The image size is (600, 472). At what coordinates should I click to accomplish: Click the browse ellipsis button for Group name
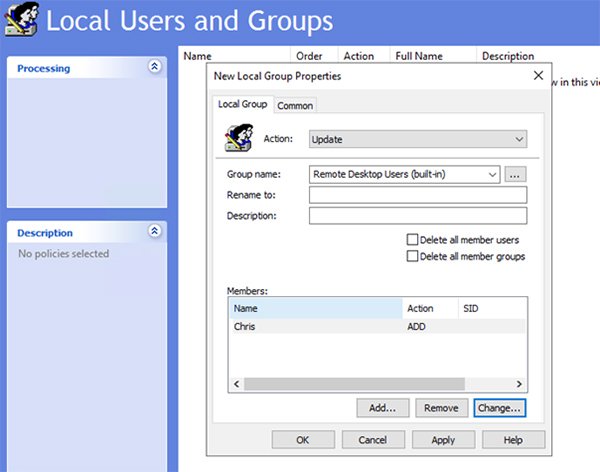click(516, 175)
